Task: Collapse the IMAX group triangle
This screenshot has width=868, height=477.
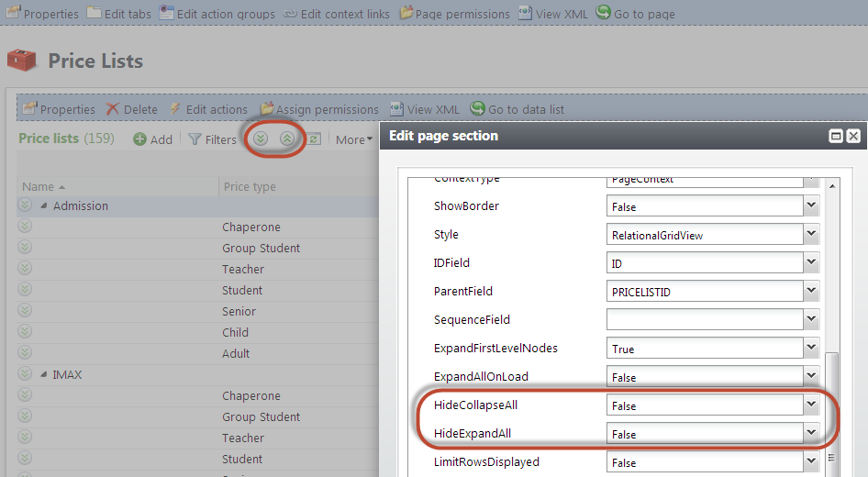Action: coord(44,375)
